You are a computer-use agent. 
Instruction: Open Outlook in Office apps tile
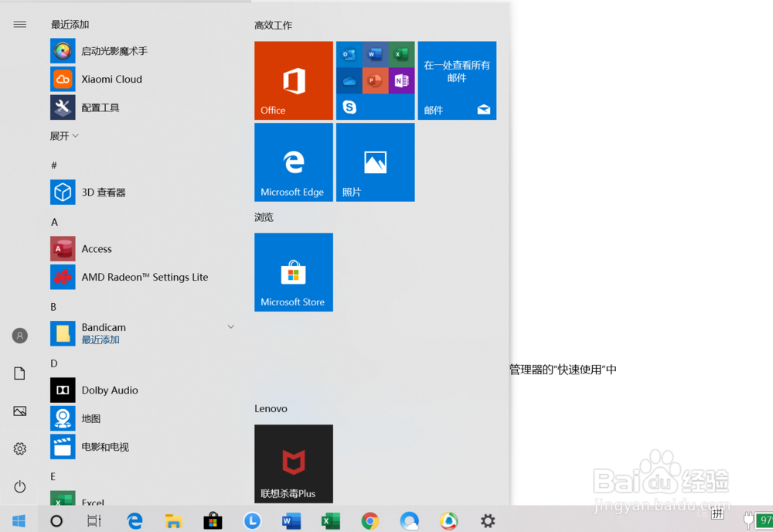(x=349, y=54)
